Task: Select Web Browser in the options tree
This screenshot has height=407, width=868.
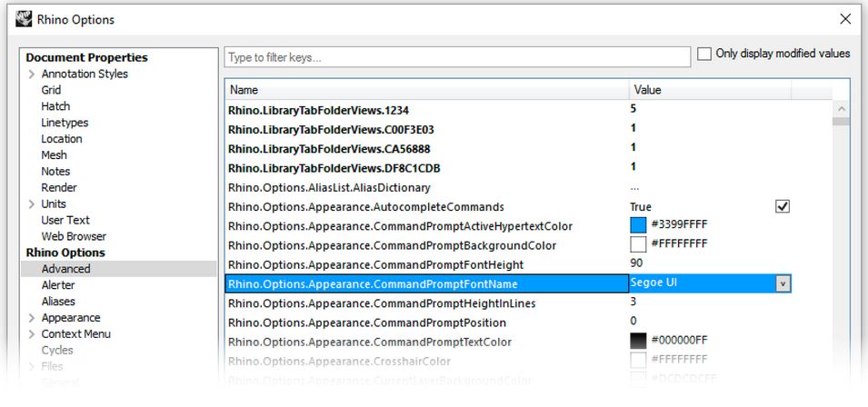Action: 74,236
